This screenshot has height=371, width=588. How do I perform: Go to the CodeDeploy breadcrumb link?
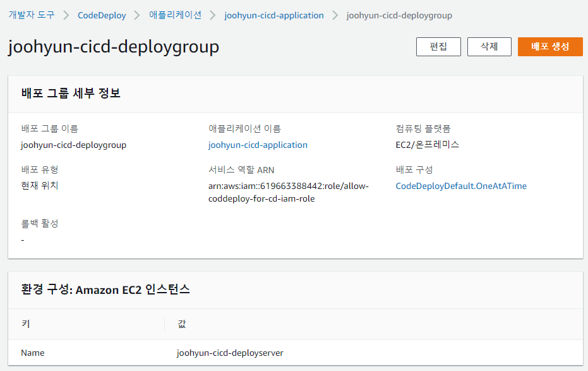[x=102, y=15]
